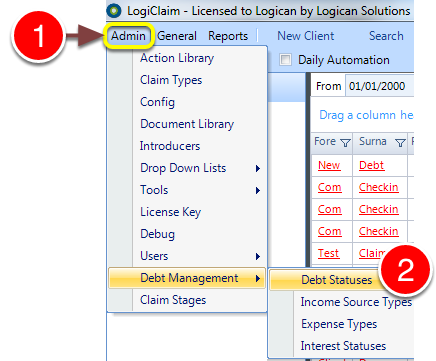This screenshot has width=436, height=361.
Task: Expand the Users submenu
Action: point(187,256)
